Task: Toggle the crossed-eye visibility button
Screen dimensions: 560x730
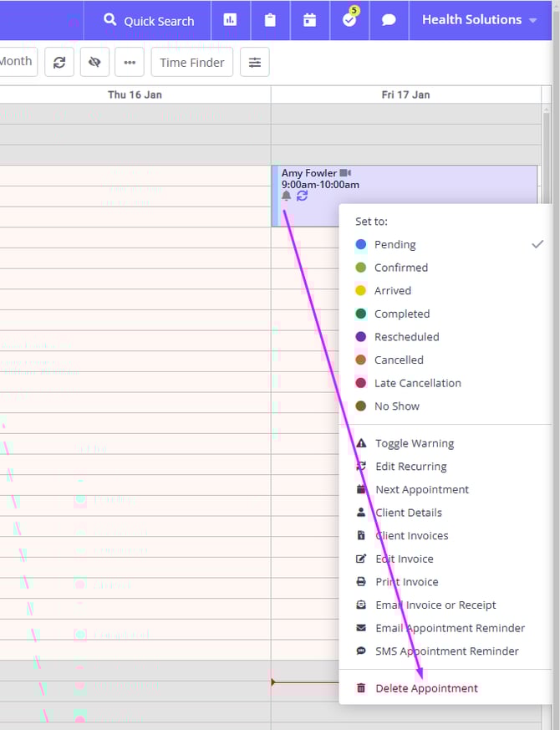Action: (x=94, y=62)
